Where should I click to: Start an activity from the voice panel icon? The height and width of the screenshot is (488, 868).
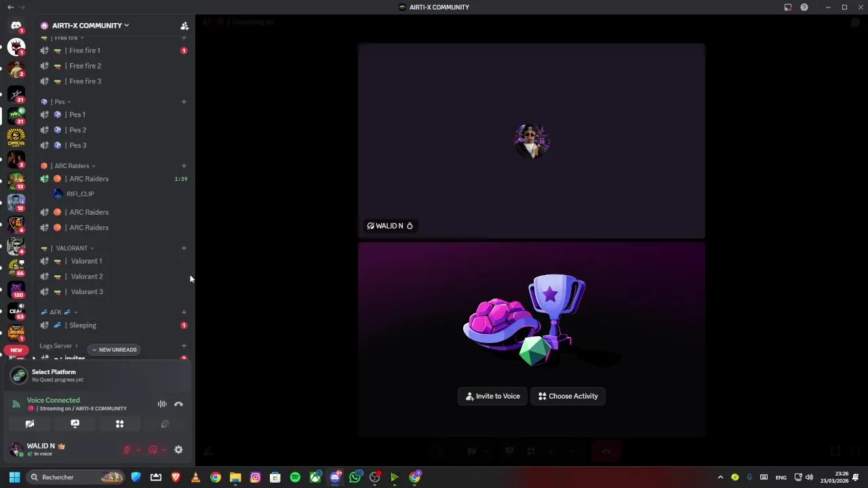(120, 424)
